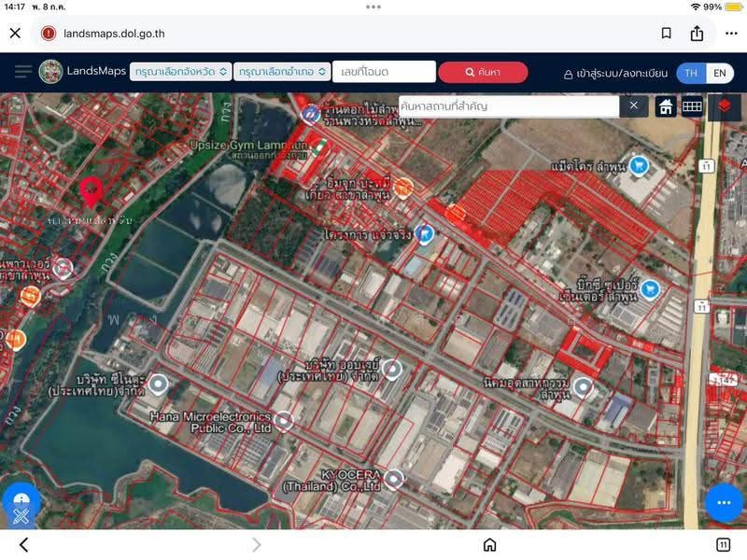Open the district selection dropdown

click(x=282, y=72)
